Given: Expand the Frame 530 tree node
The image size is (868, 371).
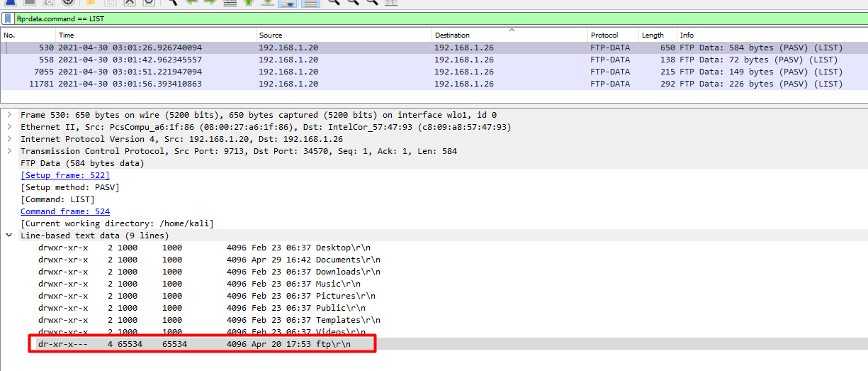Looking at the screenshot, I should pyautogui.click(x=9, y=115).
